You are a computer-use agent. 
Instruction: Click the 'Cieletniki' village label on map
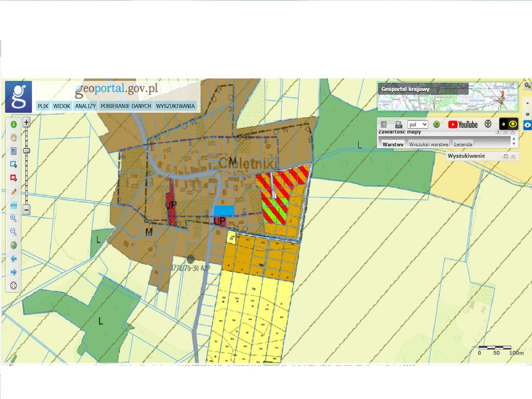[x=248, y=163]
